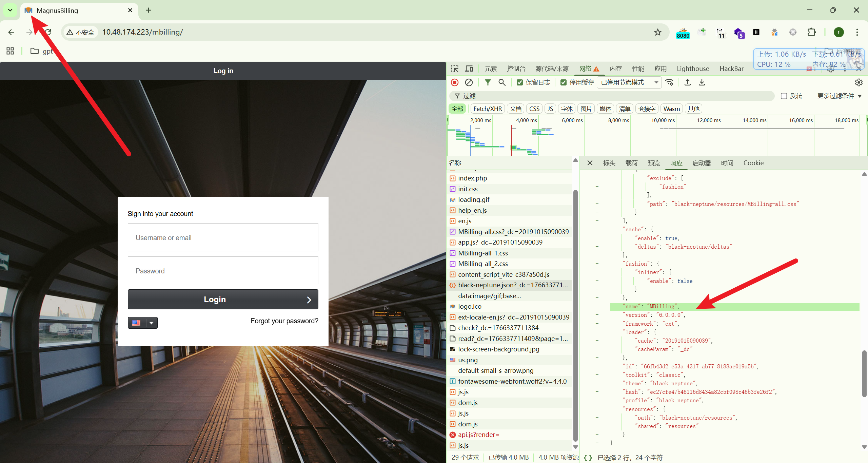Toggle the device toolbar icon
The height and width of the screenshot is (463, 868).
tap(469, 69)
